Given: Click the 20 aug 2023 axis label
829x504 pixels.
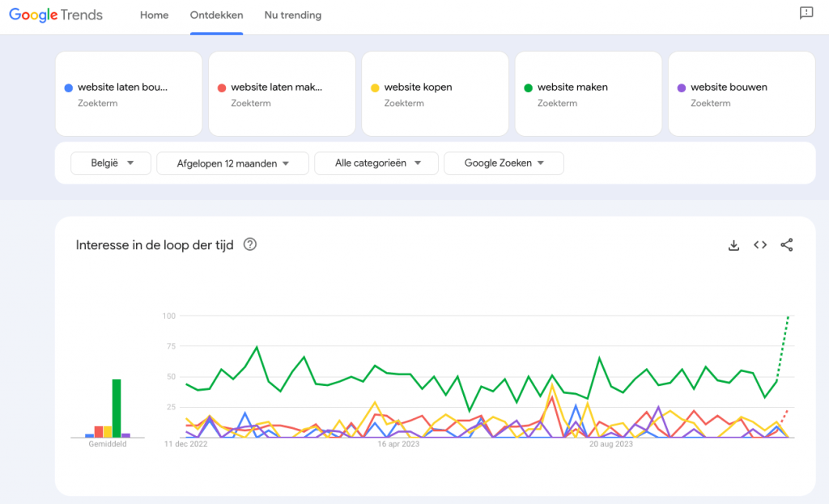Looking at the screenshot, I should click(611, 444).
